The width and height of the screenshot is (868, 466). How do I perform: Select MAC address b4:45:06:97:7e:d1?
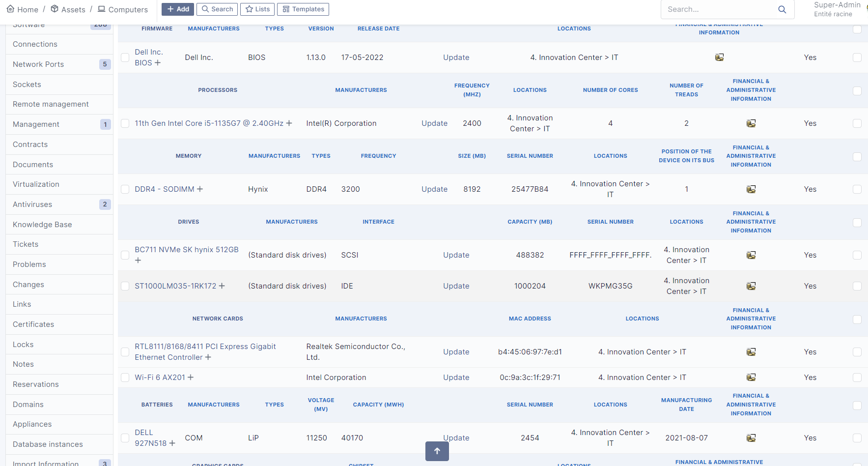pos(530,352)
